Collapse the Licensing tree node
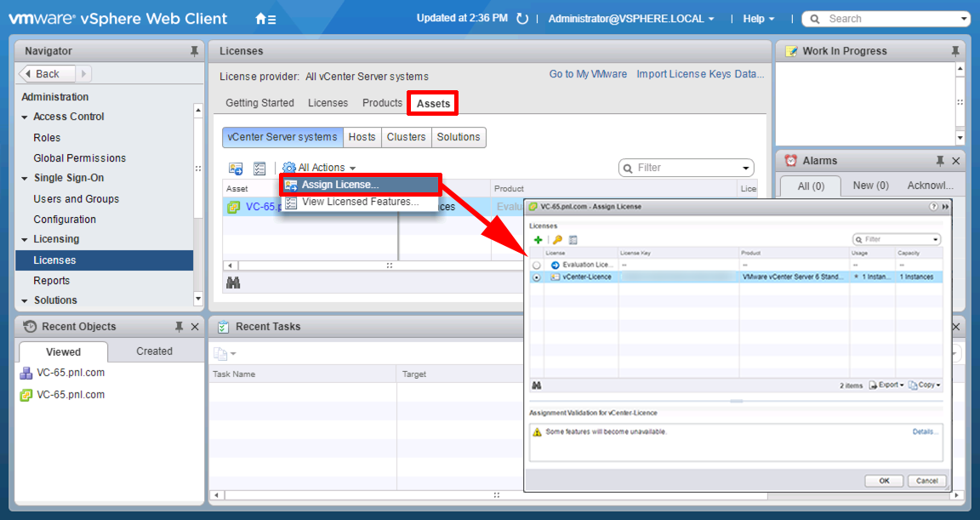 [x=25, y=240]
